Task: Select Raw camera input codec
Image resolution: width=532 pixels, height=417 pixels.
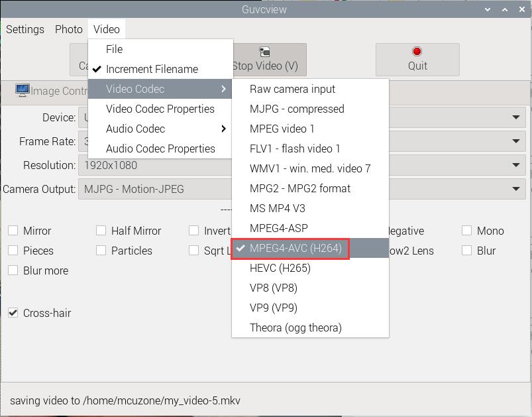Action: tap(292, 89)
